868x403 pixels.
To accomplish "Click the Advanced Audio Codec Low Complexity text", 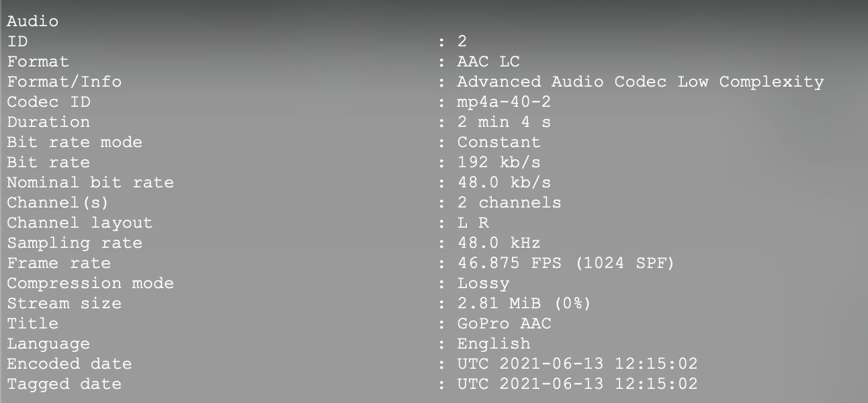I will 640,82.
